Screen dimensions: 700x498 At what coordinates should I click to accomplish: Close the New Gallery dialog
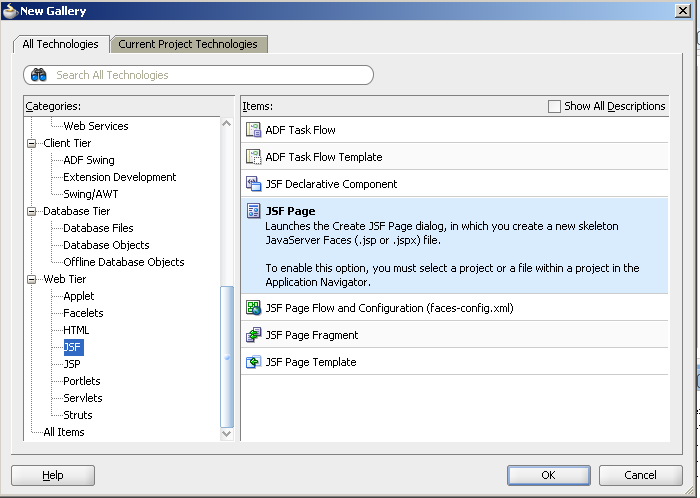coord(683,11)
